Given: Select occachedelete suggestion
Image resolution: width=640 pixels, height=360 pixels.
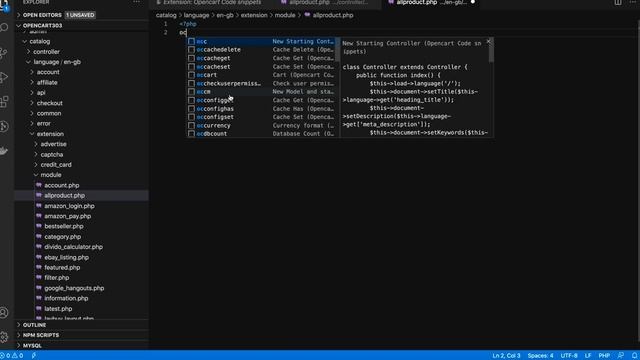Looking at the screenshot, I should [262, 50].
